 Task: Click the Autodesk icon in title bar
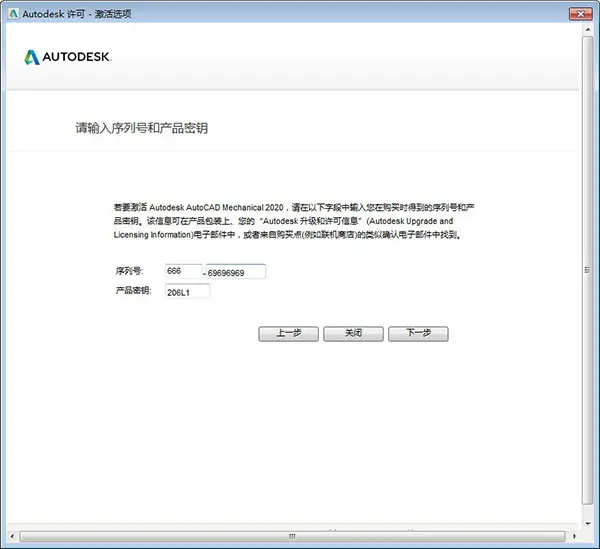coord(13,14)
